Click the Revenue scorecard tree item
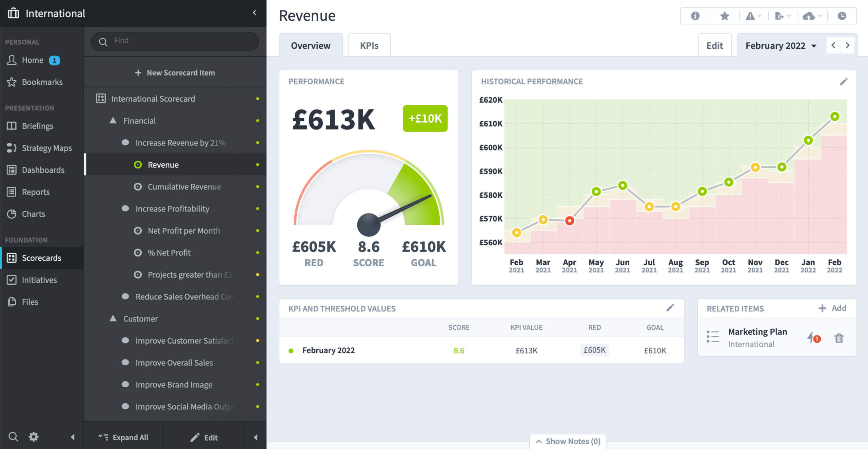 click(x=163, y=164)
